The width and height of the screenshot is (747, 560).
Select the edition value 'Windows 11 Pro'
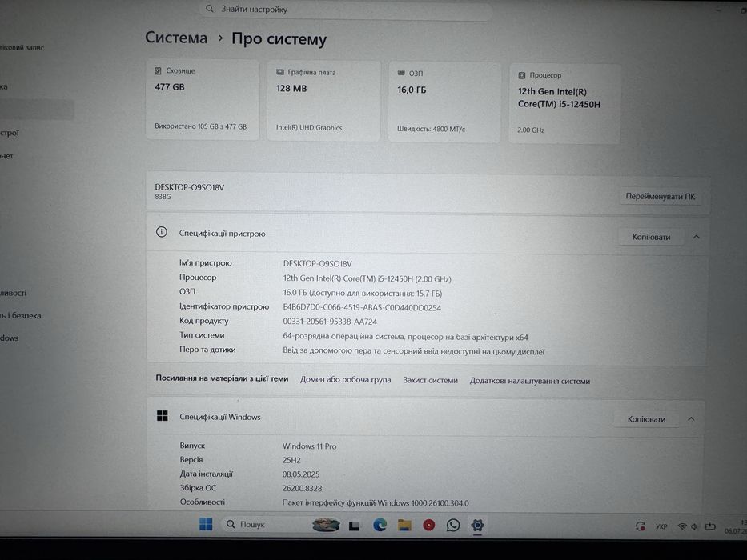(309, 446)
